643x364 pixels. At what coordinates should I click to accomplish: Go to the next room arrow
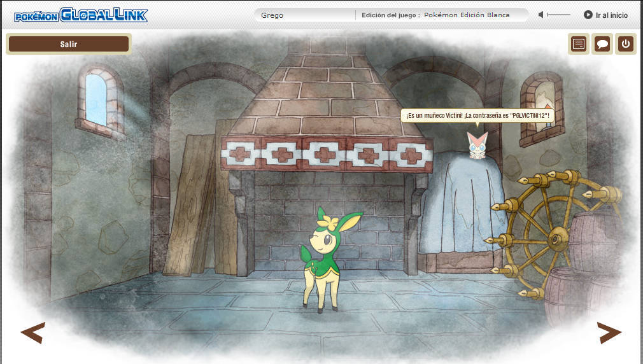pos(609,332)
